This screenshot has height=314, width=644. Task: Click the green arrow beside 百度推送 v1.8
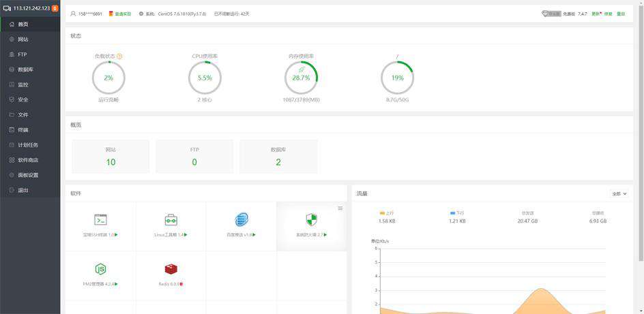click(254, 235)
